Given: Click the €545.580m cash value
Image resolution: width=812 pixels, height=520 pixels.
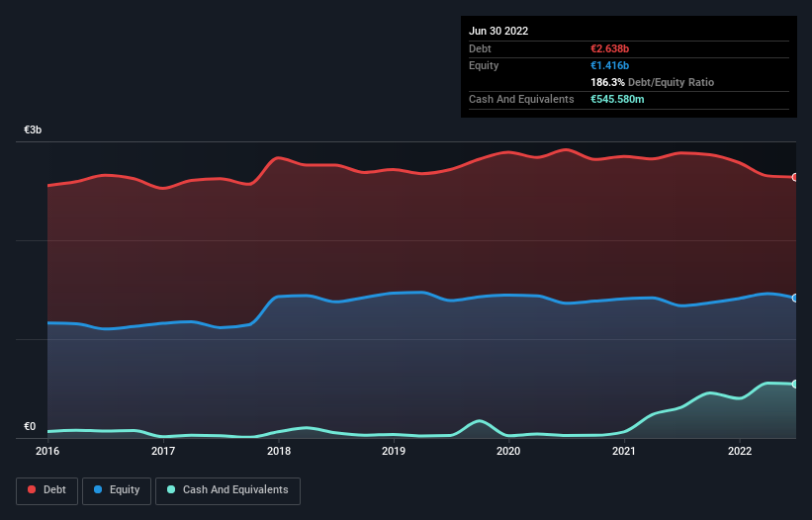Looking at the screenshot, I should click(617, 99).
